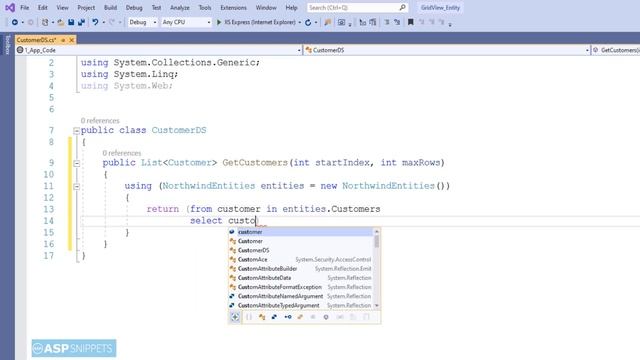Open the View menu
This screenshot has width=640, height=360.
(62, 8)
